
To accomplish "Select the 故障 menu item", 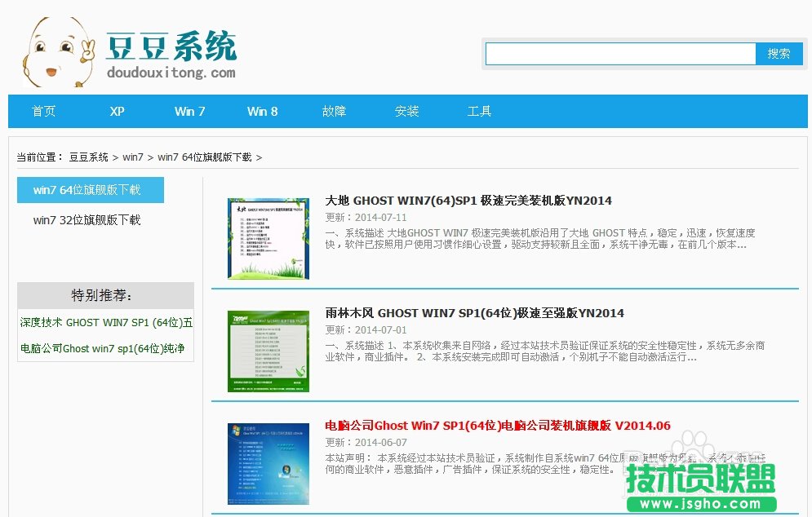I will point(334,112).
